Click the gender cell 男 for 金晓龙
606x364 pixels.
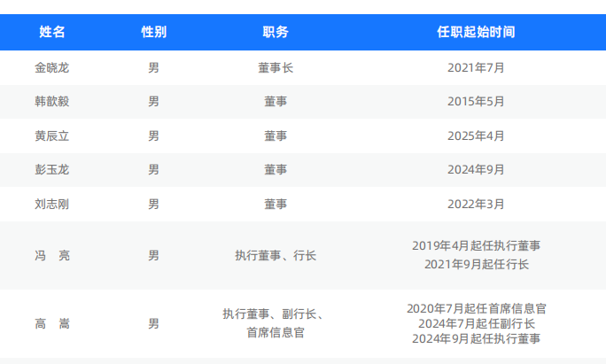pos(154,67)
